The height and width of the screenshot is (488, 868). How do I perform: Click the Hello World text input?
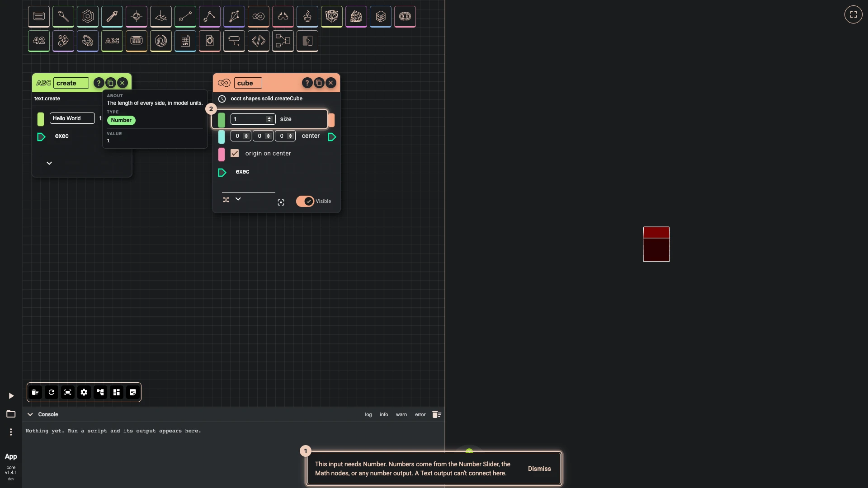(x=72, y=118)
